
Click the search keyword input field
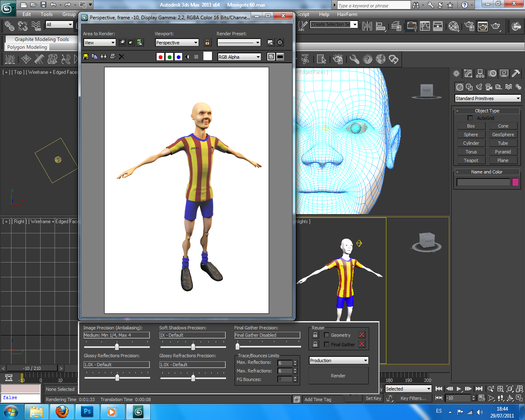coord(373,5)
